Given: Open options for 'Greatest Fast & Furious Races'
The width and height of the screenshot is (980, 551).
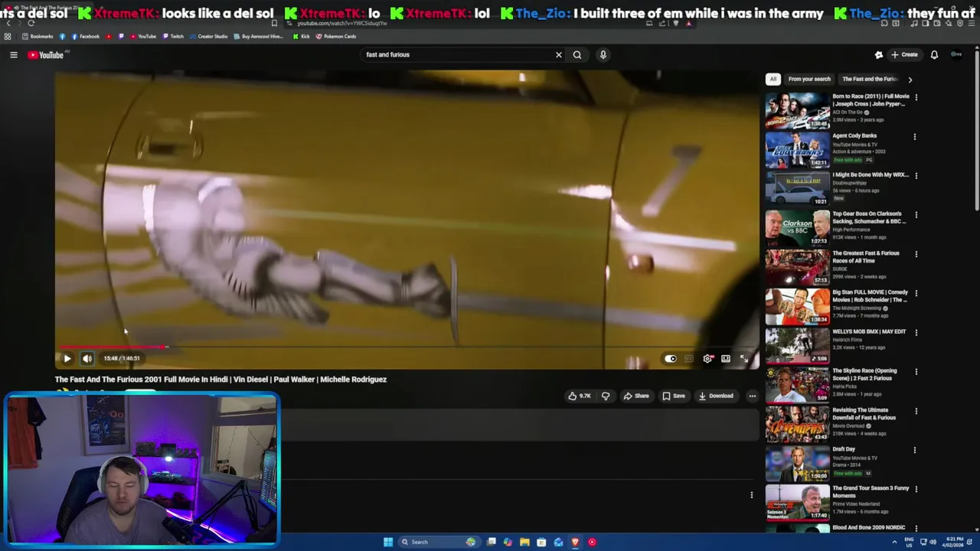Looking at the screenshot, I should point(916,254).
